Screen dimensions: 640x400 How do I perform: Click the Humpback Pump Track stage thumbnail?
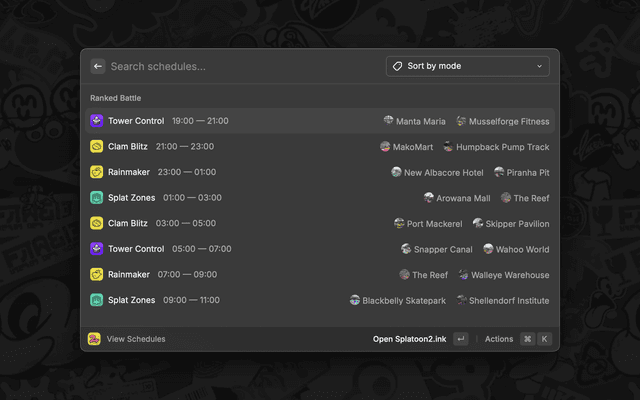448,147
